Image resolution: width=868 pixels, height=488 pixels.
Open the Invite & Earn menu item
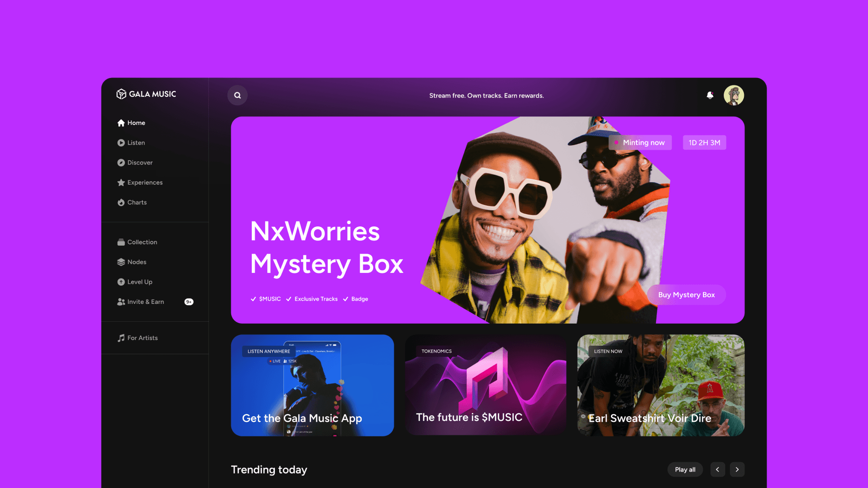(x=155, y=302)
